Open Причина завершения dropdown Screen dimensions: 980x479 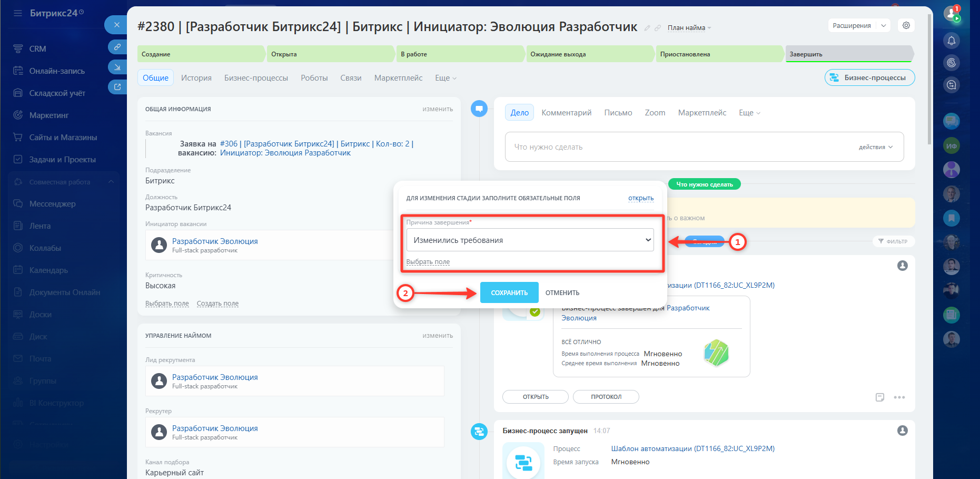[x=530, y=240]
